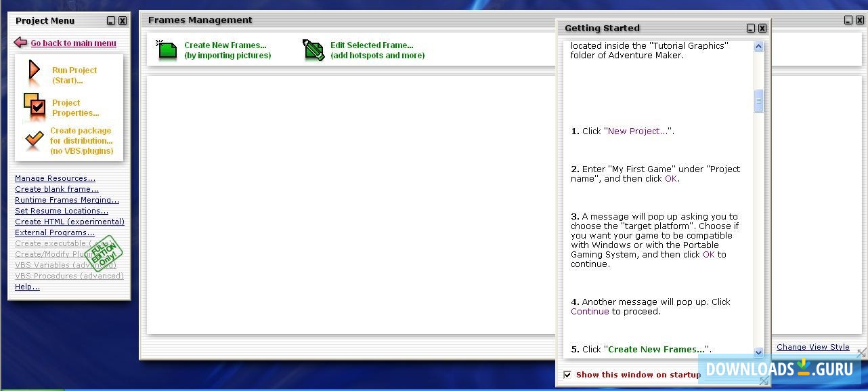Toggle Show this window on startup

(x=567, y=375)
